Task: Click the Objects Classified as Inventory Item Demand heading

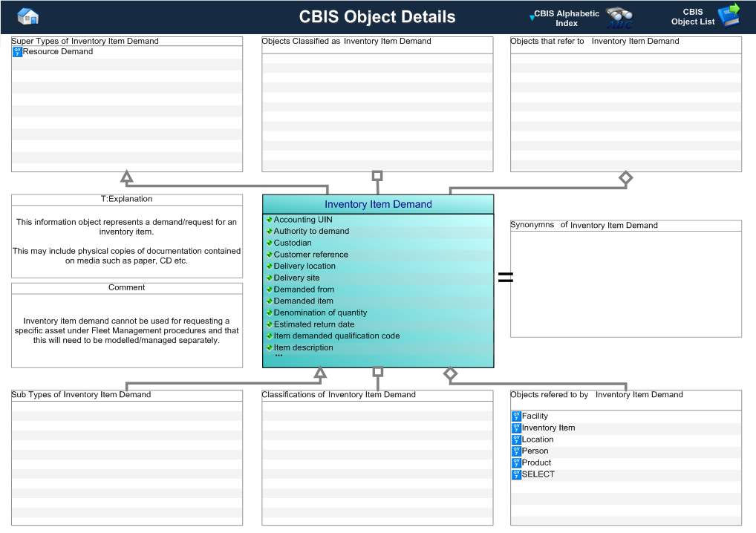Action: [x=346, y=42]
